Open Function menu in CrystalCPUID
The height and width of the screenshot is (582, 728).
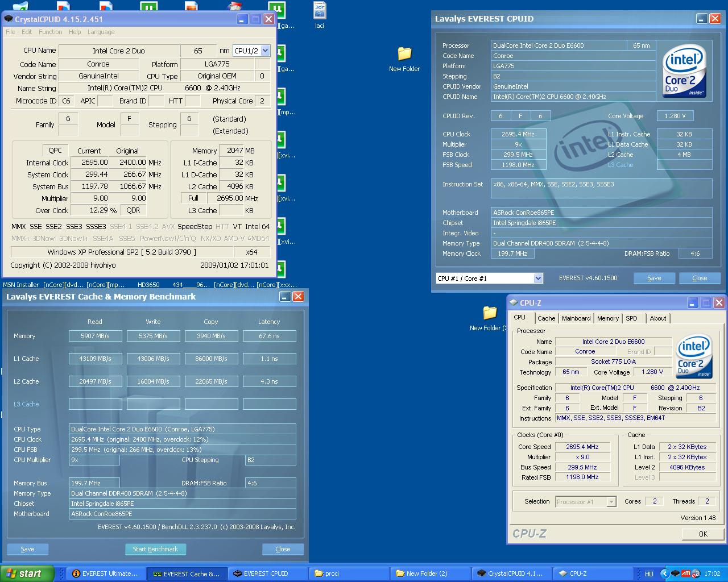click(51, 32)
